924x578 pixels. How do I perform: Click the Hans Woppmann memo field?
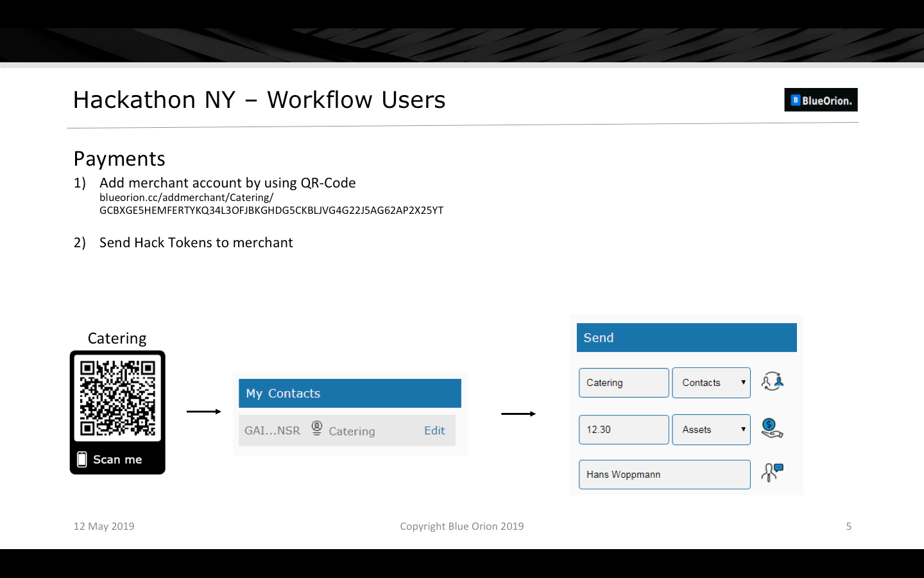pos(665,475)
